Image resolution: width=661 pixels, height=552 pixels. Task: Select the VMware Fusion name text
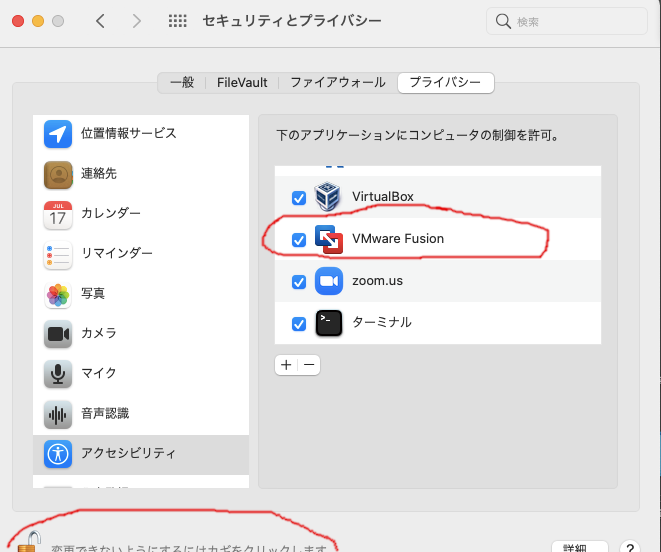(398, 239)
